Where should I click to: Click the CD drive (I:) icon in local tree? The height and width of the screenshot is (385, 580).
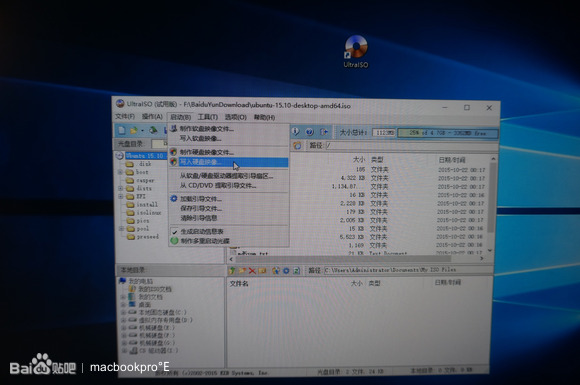[134, 351]
